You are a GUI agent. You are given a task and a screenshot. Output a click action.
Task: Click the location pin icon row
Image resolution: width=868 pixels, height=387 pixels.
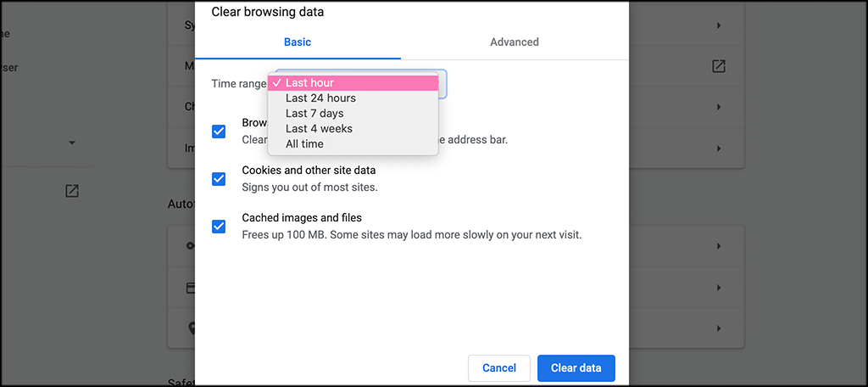pyautogui.click(x=192, y=328)
